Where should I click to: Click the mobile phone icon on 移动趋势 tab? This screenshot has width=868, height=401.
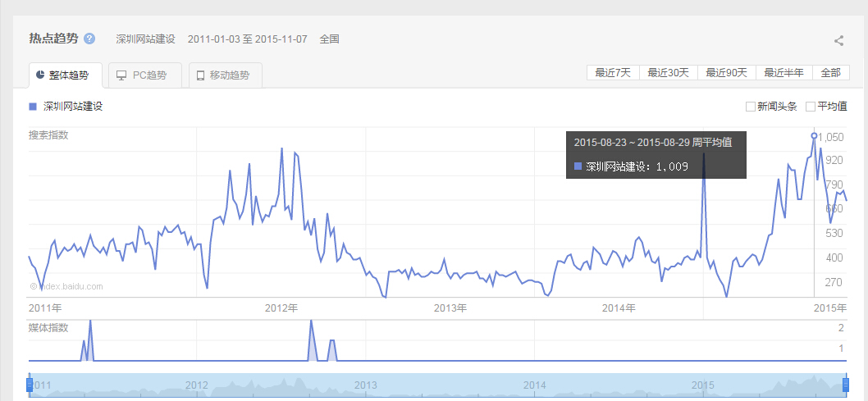tap(200, 75)
